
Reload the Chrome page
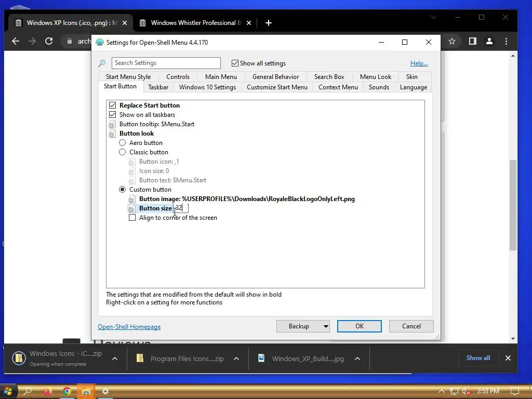(49, 42)
